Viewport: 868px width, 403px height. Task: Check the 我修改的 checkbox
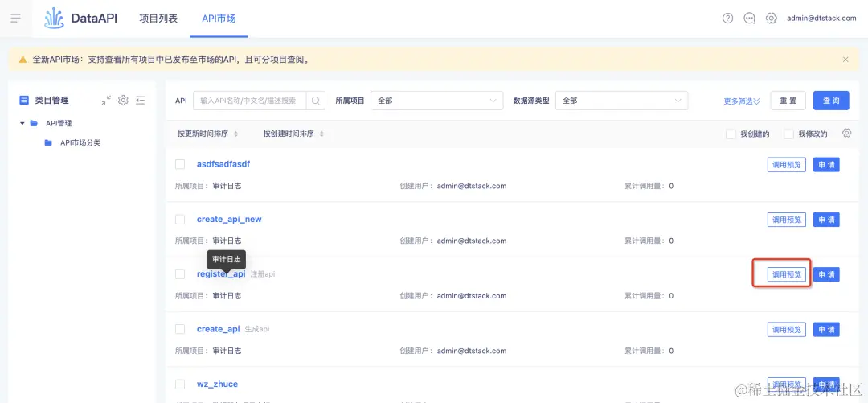tap(789, 134)
